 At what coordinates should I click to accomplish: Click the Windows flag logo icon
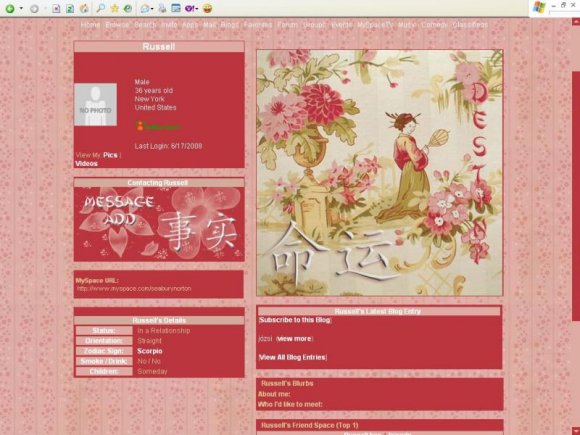(x=539, y=7)
